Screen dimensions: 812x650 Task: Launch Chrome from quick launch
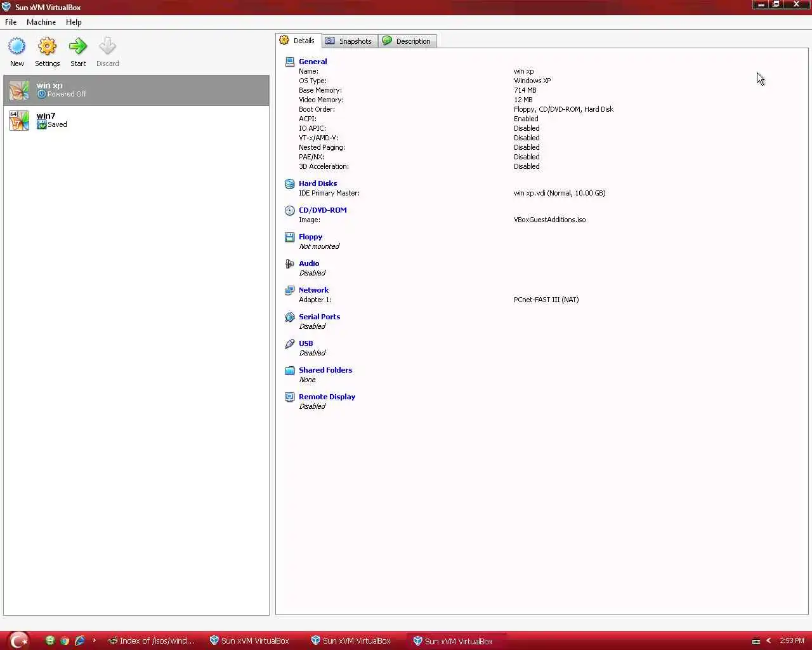[x=65, y=640]
